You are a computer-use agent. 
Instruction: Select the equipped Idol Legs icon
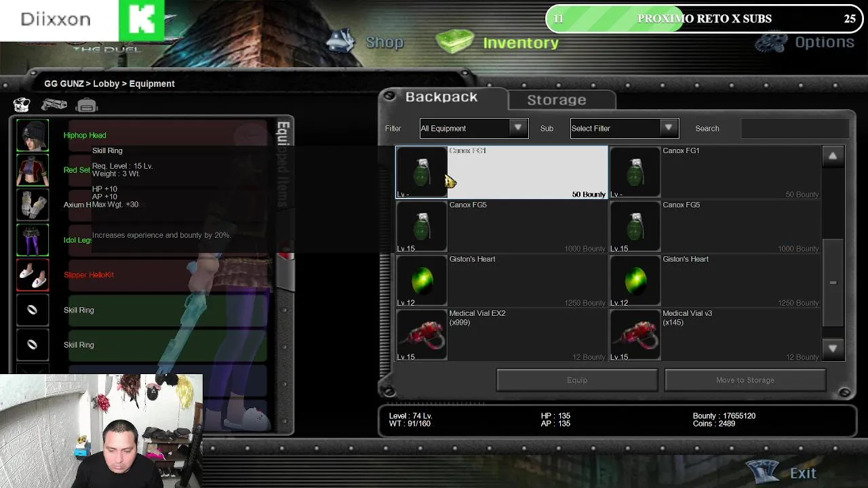click(x=33, y=240)
